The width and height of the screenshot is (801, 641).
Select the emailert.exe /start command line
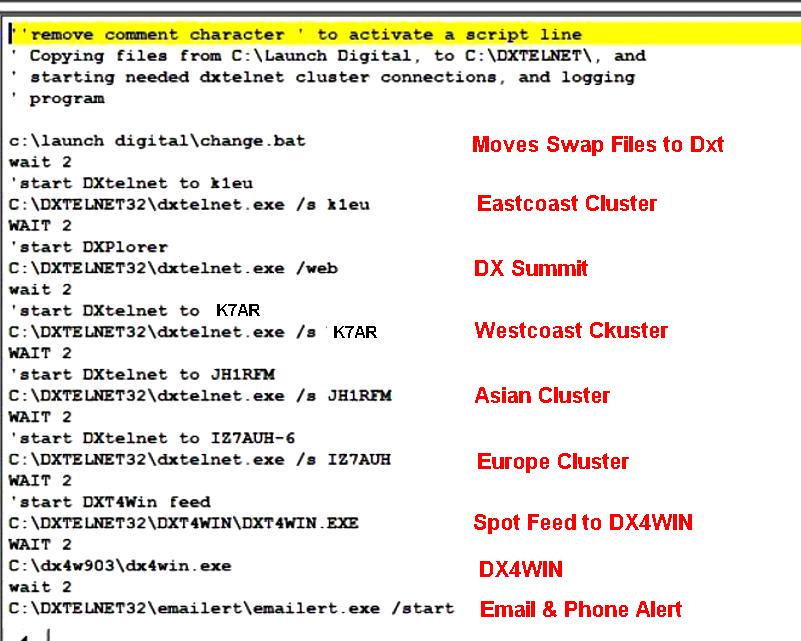(x=231, y=608)
